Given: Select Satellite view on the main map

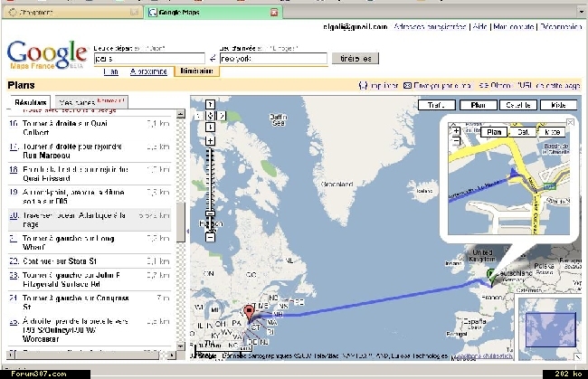Looking at the screenshot, I should pos(518,105).
